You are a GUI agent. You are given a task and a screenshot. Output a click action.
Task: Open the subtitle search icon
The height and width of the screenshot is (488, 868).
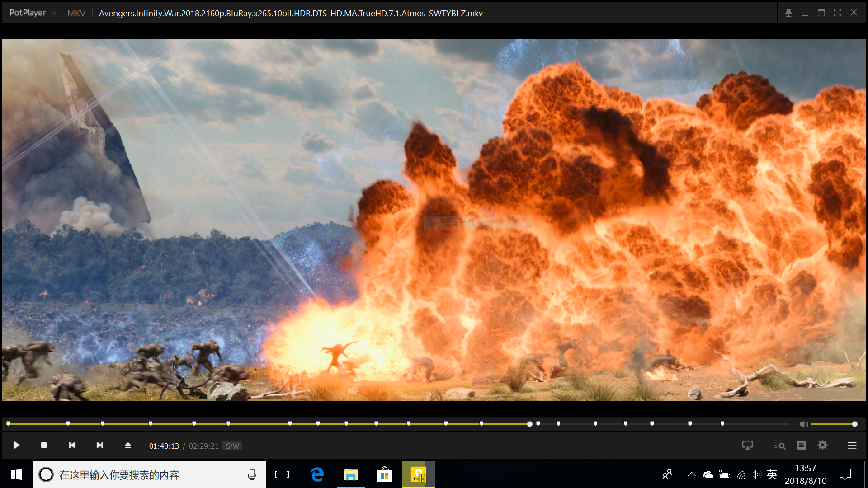[x=779, y=445]
